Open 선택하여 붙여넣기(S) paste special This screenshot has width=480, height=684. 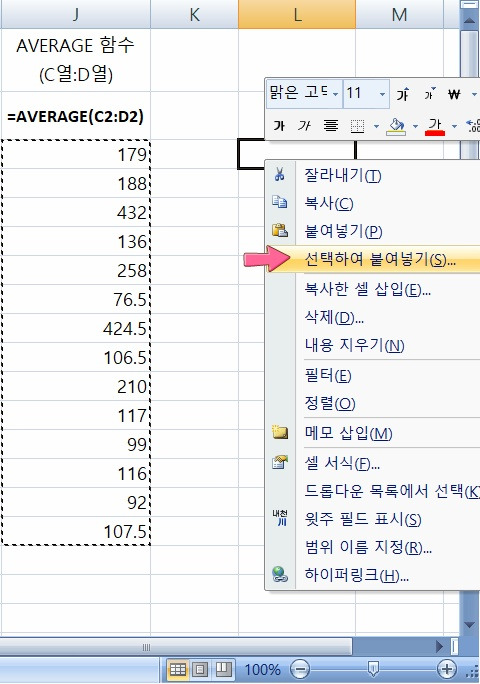pyautogui.click(x=373, y=260)
